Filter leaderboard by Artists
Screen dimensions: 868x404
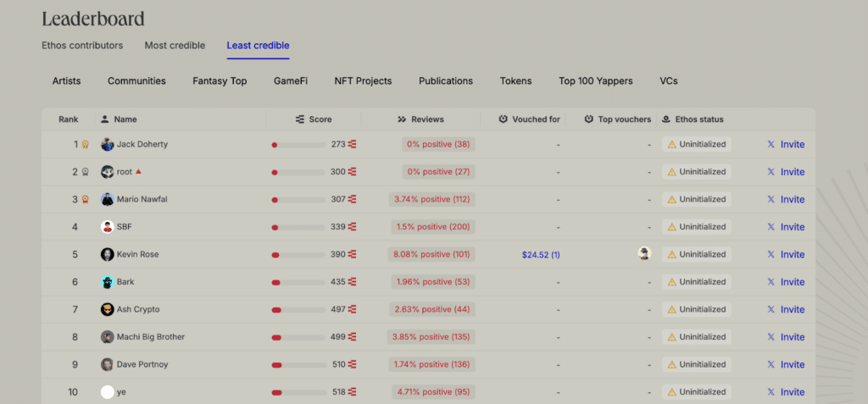(x=66, y=80)
